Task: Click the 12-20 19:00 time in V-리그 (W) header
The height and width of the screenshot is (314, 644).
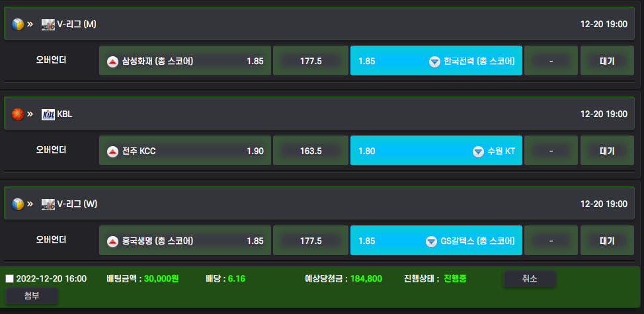Action: [x=604, y=204]
